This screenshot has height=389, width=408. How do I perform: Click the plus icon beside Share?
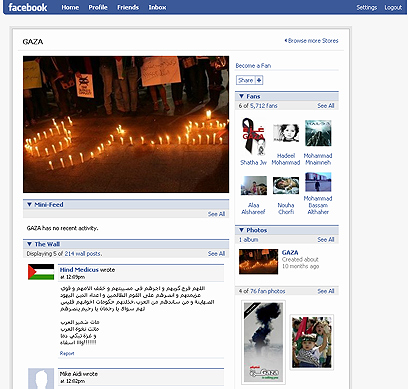click(259, 80)
